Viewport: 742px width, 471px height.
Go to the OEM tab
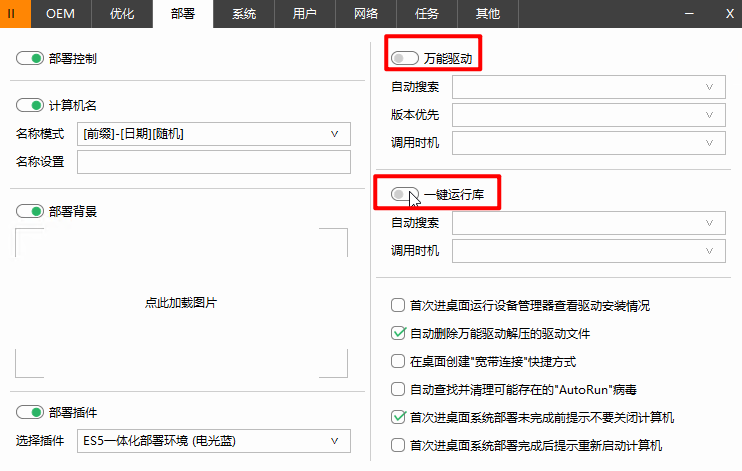pos(61,14)
